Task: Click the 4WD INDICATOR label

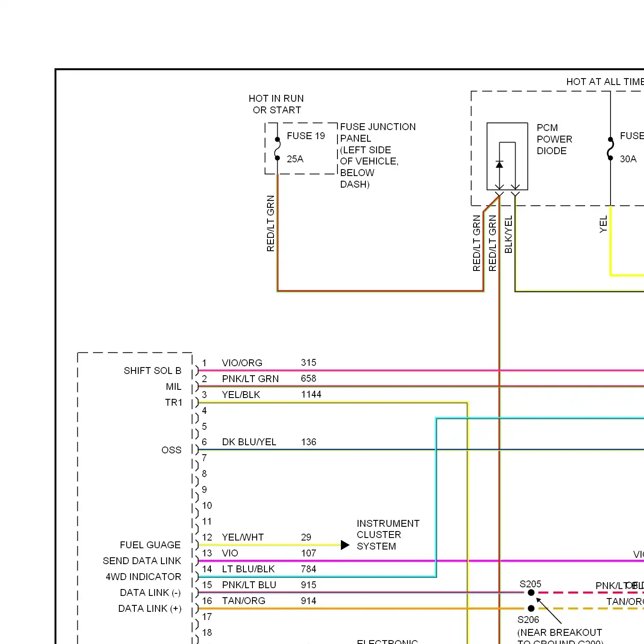Action: (143, 577)
